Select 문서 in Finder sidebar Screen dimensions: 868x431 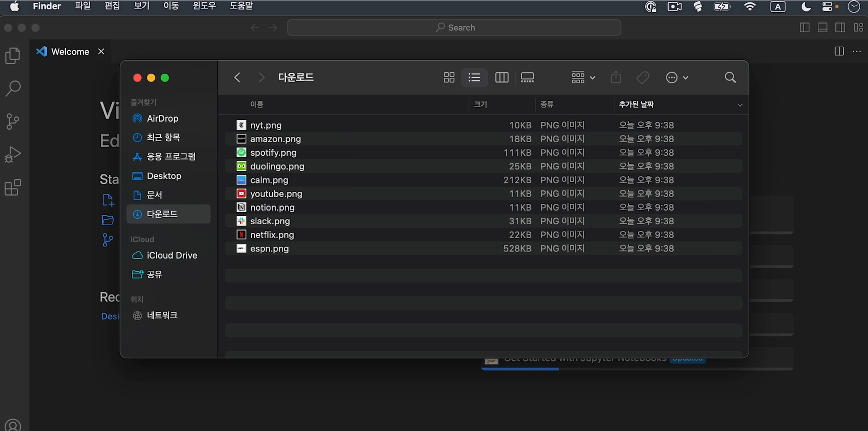[x=168, y=195]
